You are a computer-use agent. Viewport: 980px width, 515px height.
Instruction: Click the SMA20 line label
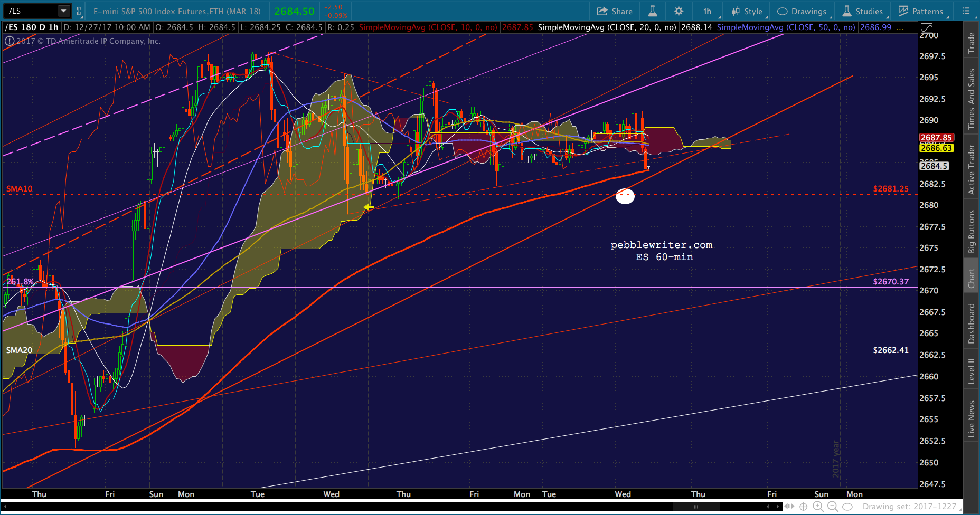20,350
